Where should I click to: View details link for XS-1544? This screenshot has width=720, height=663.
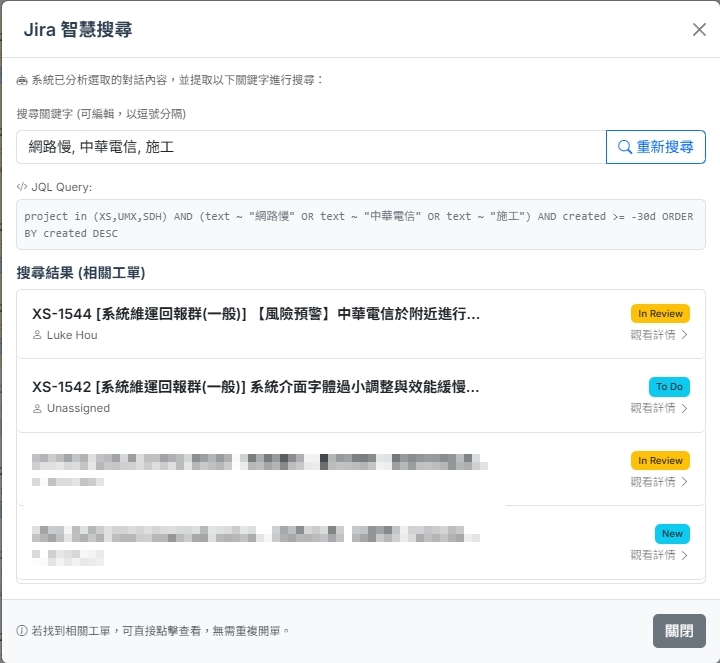point(659,335)
